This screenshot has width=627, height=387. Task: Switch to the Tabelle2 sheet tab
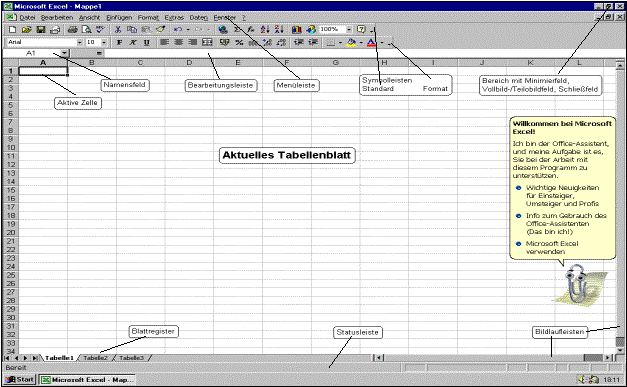tap(96, 358)
